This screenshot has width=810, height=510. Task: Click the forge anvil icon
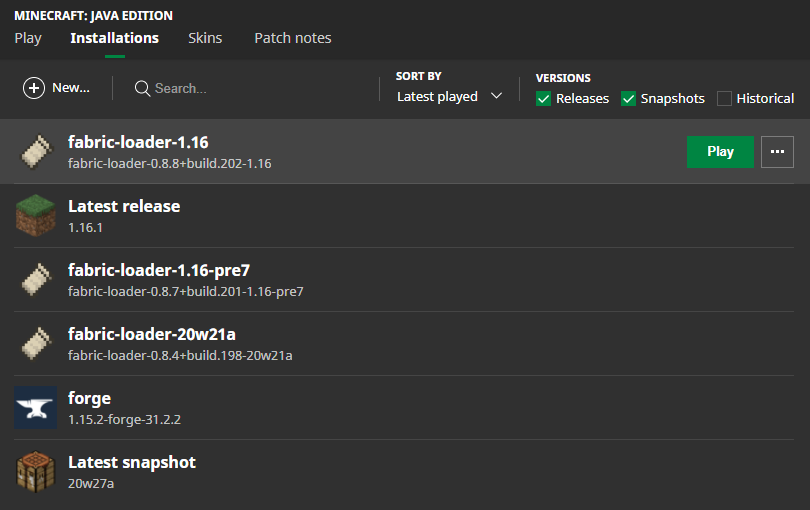(35, 407)
